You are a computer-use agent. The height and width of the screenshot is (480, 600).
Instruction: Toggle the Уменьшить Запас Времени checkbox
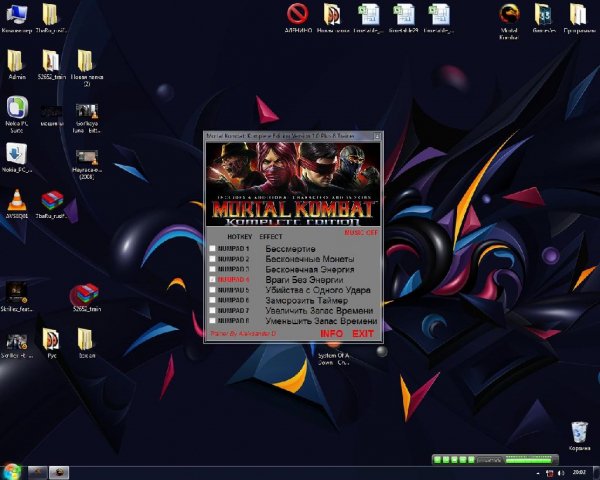(212, 321)
